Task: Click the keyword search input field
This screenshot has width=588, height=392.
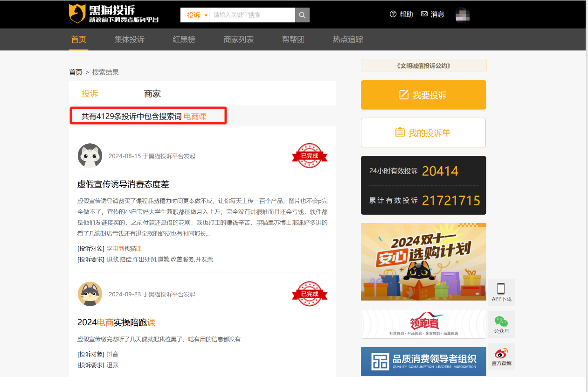Action: point(252,15)
